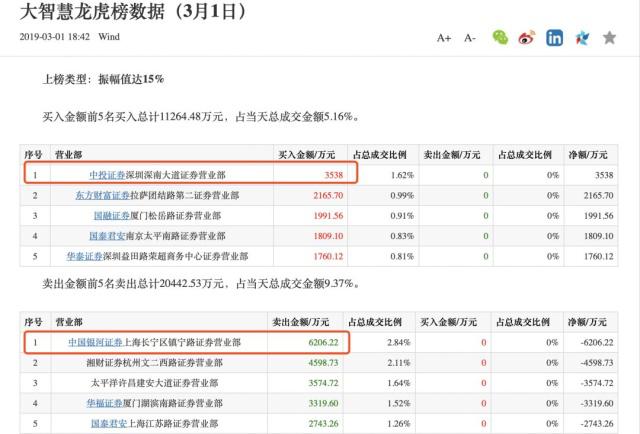640x434 pixels.
Task: Click the buy amount 1991.56 in red
Action: 328,216
